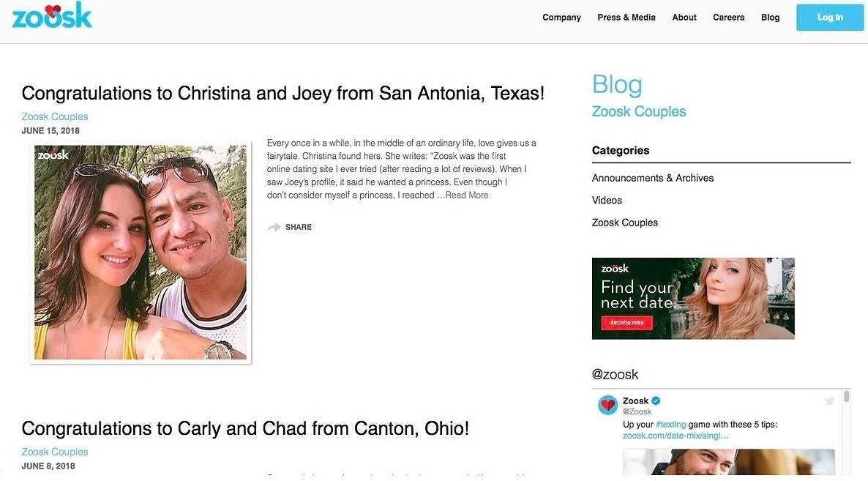
Task: Go to the About page
Action: [684, 17]
